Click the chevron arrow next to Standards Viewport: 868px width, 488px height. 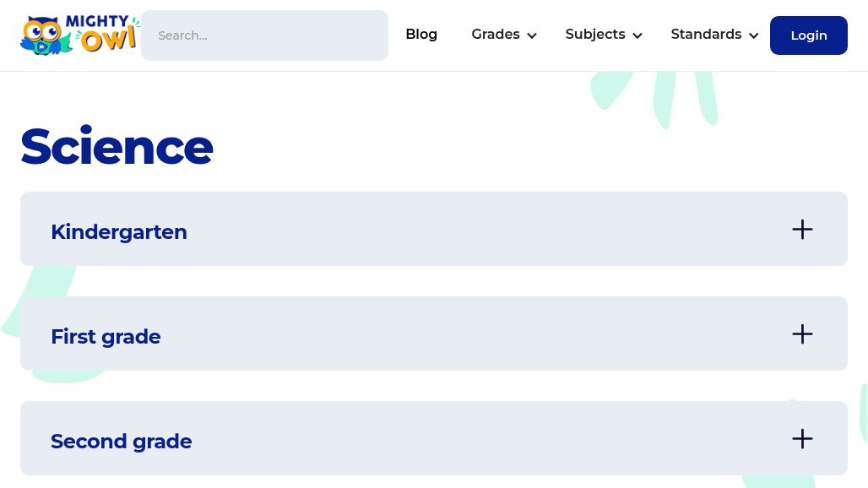(753, 35)
